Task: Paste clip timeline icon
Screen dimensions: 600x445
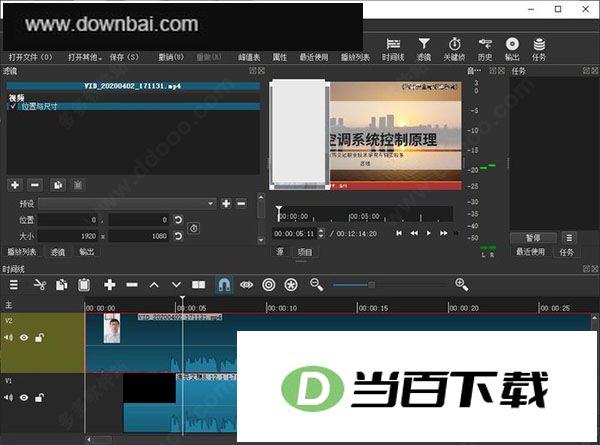Action: pyautogui.click(x=84, y=285)
